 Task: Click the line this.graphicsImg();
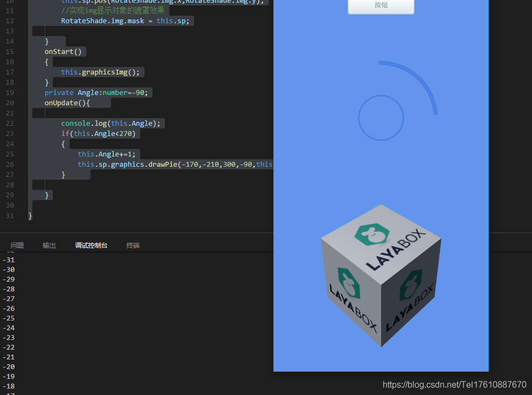[100, 72]
